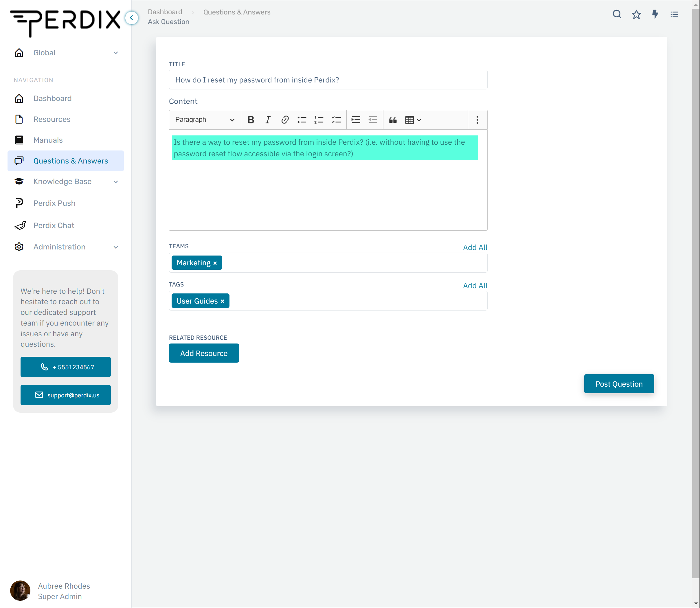The width and height of the screenshot is (700, 608).
Task: Click the Administration gear icon
Action: tap(19, 247)
